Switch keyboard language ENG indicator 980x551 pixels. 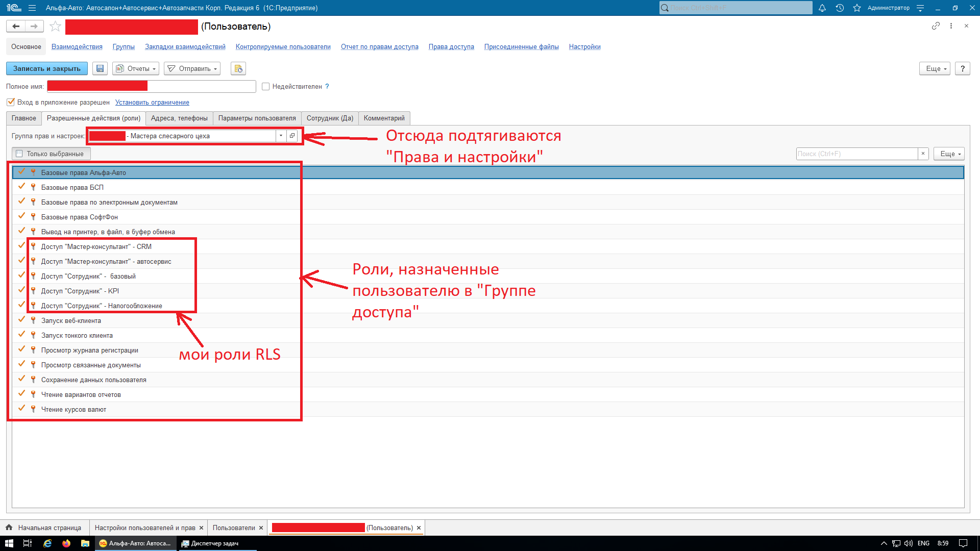pos(923,543)
